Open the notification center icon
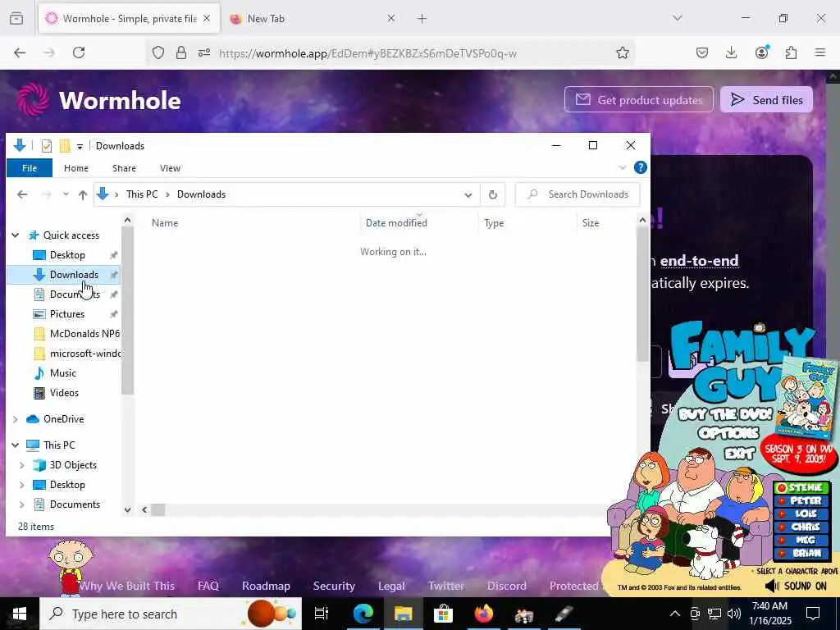This screenshot has height=630, width=840. [x=813, y=614]
